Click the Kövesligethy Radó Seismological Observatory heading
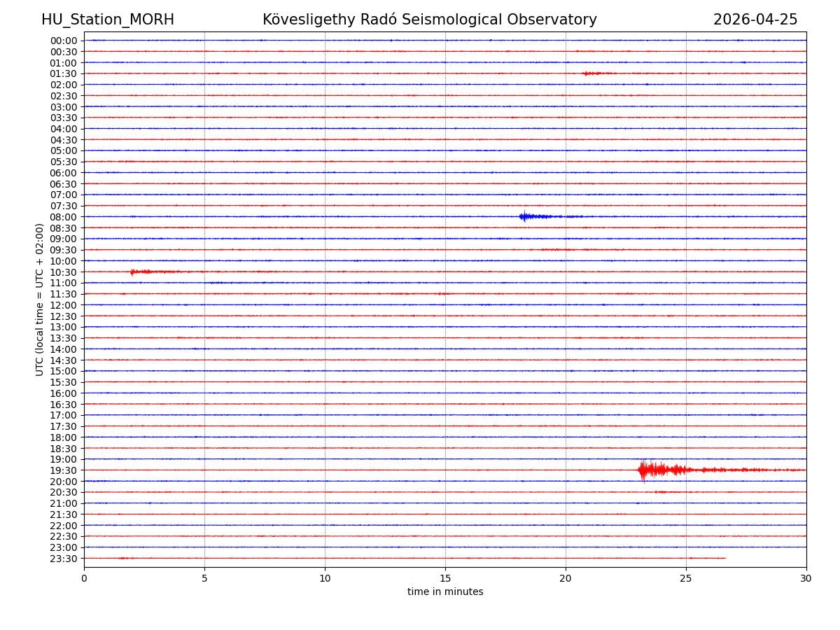The height and width of the screenshot is (630, 840). 430,20
